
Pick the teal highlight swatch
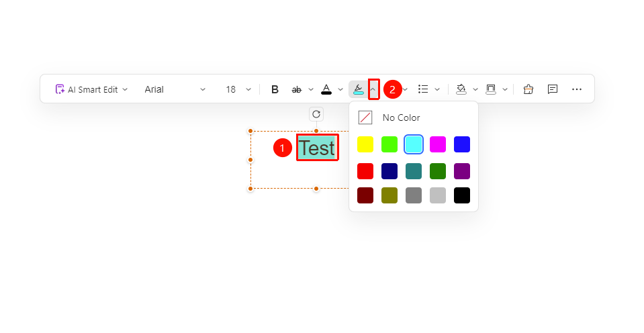click(414, 171)
